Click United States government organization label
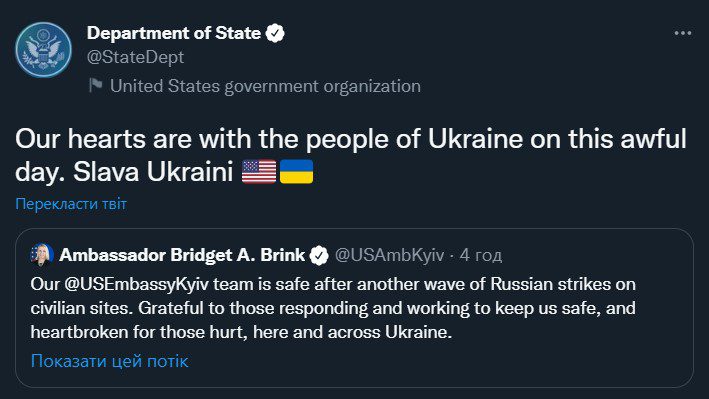The width and height of the screenshot is (709, 399). [x=265, y=86]
